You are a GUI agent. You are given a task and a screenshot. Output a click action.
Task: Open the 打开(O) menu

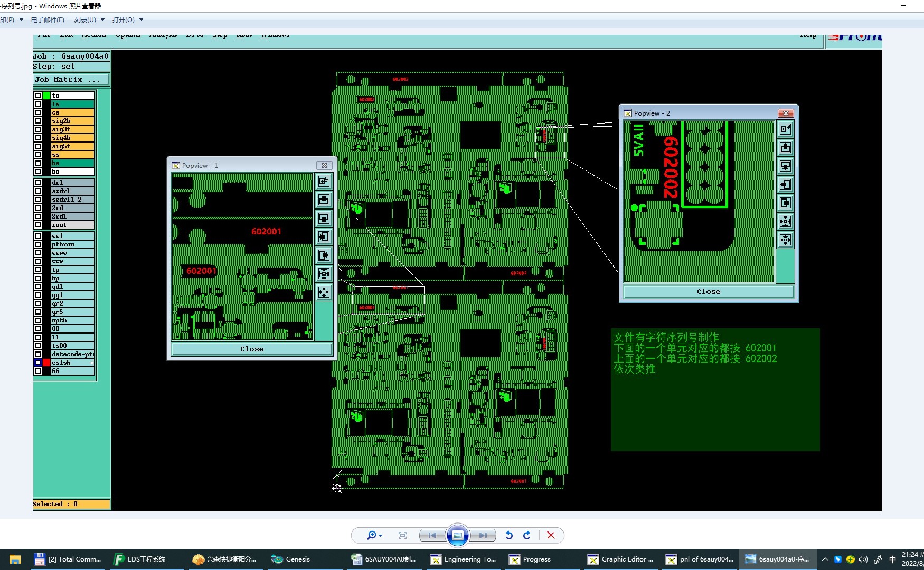click(124, 20)
